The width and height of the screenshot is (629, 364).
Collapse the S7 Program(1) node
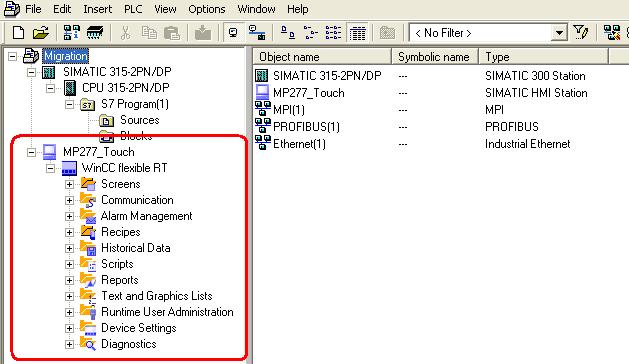(69, 104)
